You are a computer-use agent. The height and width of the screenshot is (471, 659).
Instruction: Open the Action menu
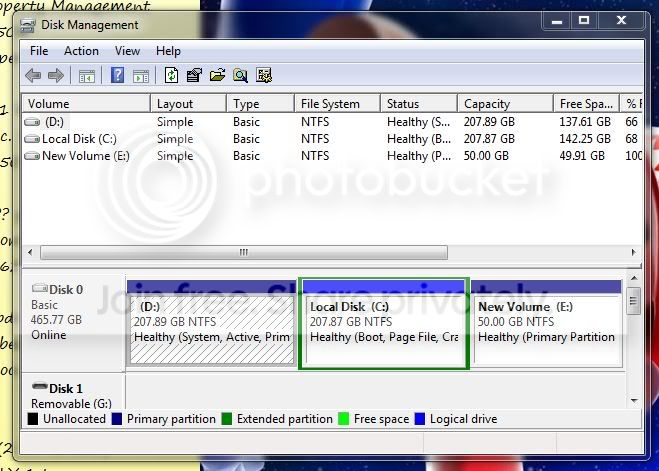tap(81, 51)
